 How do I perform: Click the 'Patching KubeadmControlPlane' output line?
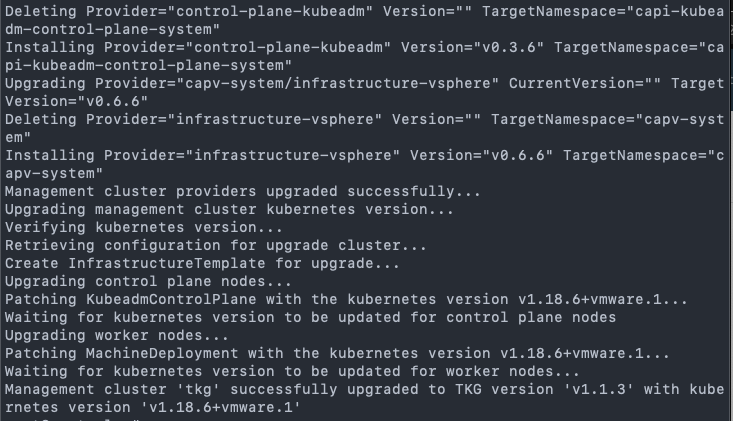tap(346, 300)
